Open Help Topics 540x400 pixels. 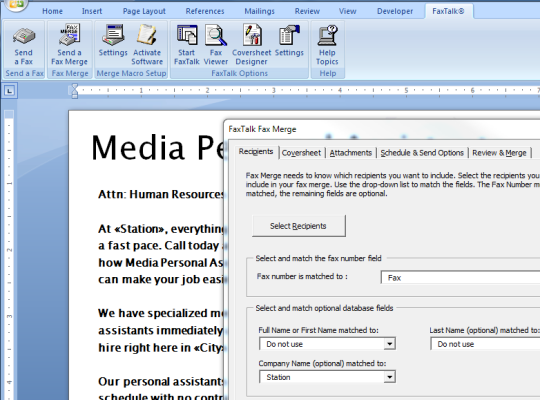[327, 45]
